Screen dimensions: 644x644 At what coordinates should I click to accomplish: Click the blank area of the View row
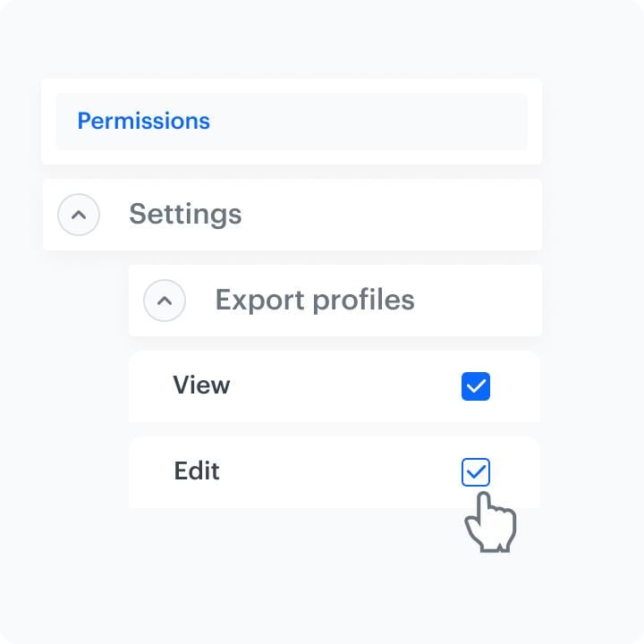click(340, 386)
